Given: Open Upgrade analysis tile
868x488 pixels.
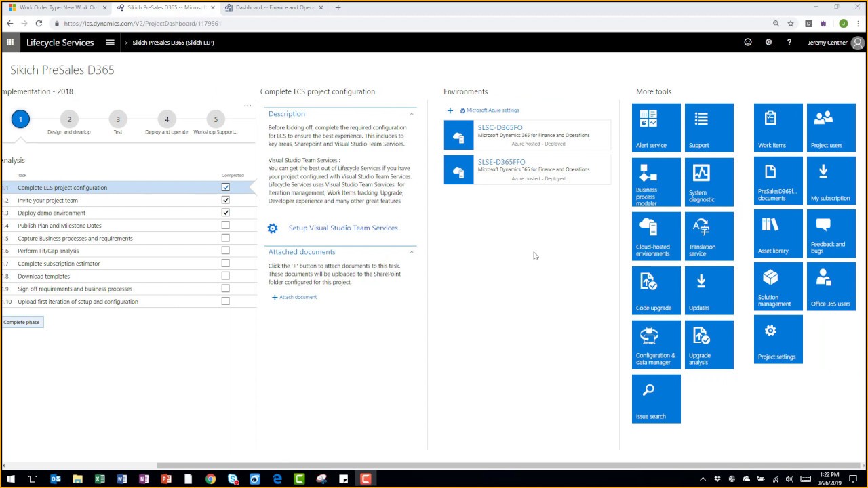Looking at the screenshot, I should (709, 345).
